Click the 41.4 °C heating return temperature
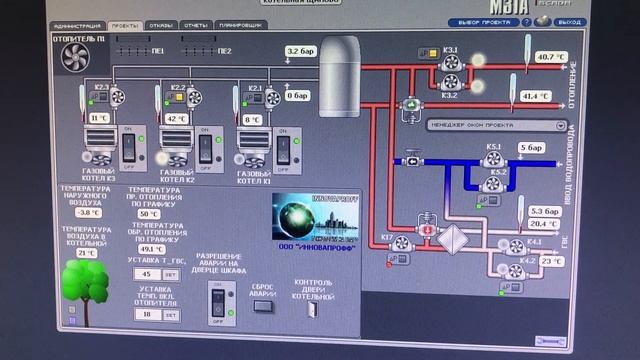The image size is (640, 360). pos(536,96)
